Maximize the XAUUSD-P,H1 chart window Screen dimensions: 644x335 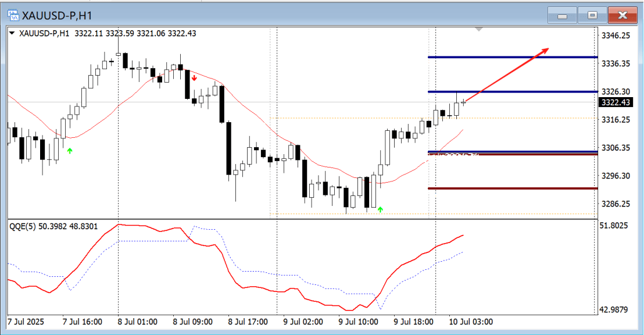click(x=592, y=15)
